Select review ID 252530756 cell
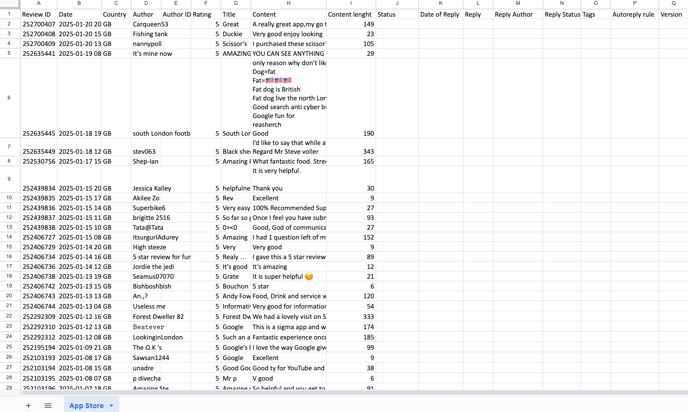 coord(39,161)
